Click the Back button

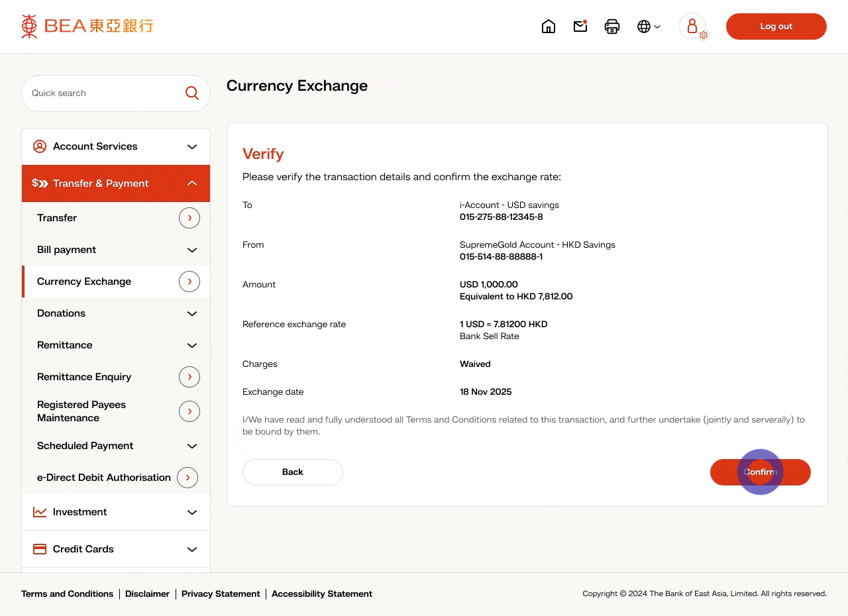coord(293,472)
